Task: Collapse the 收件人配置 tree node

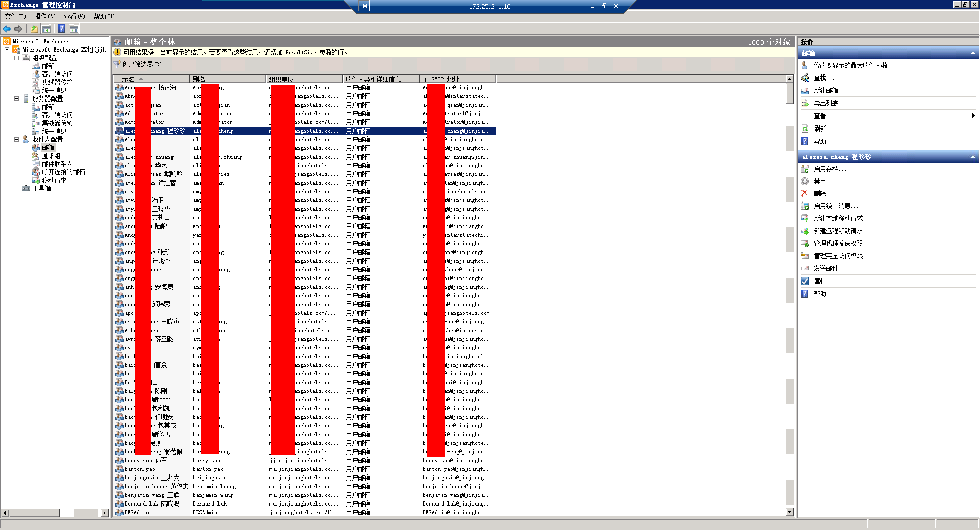Action: [x=16, y=139]
